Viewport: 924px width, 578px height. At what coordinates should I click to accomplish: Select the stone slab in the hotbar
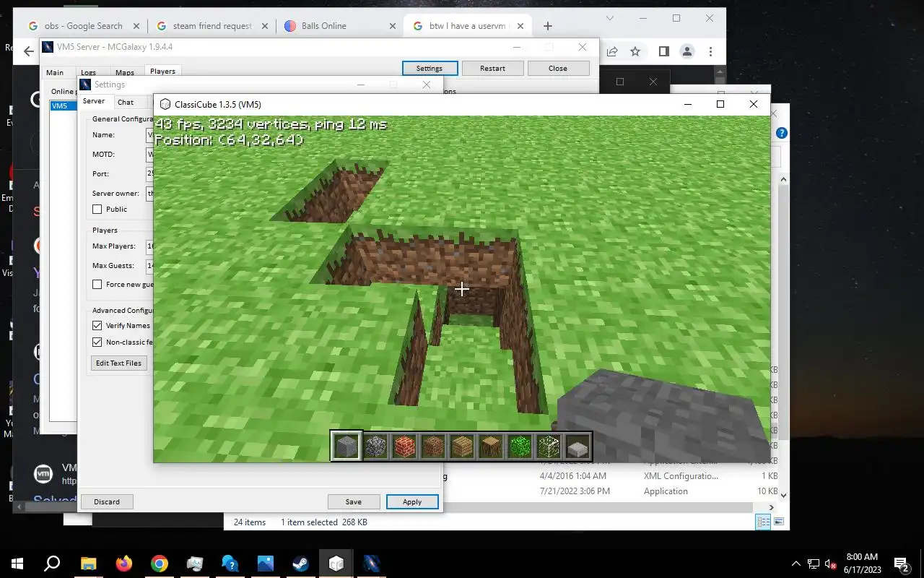(x=577, y=446)
